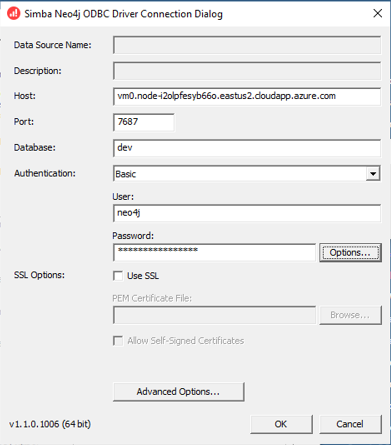Click the SSL Options label

pyautogui.click(x=39, y=275)
